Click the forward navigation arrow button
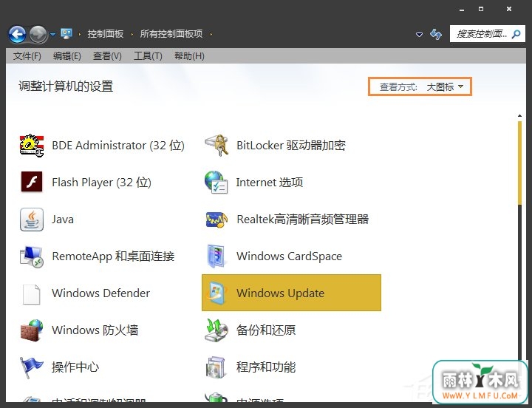532x408 pixels. click(x=38, y=34)
